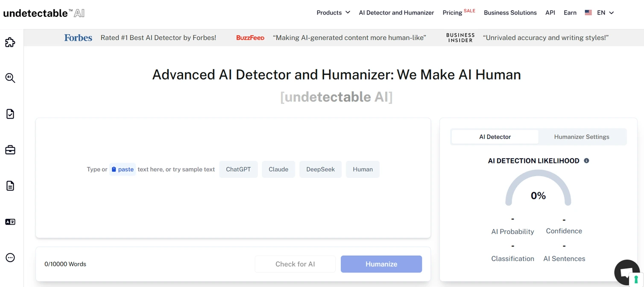Select the AI Detector tab
The image size is (644, 287).
point(495,136)
